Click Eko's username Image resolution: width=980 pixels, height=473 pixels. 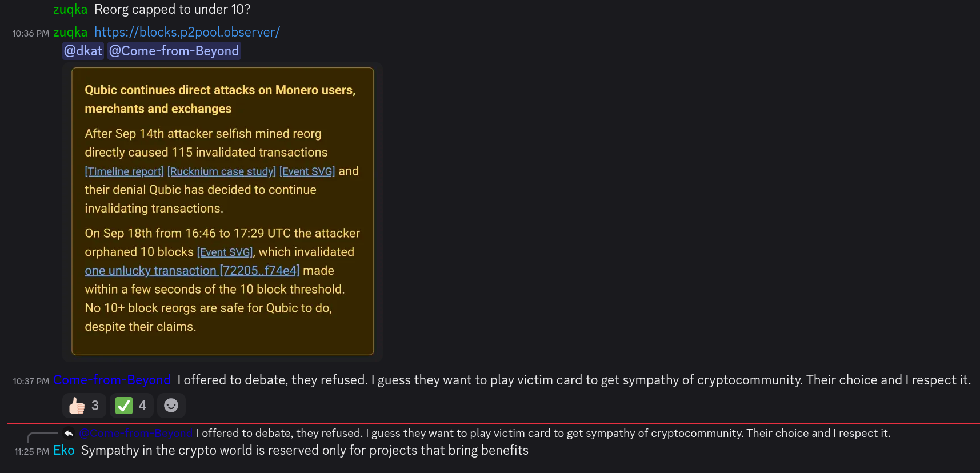tap(64, 450)
